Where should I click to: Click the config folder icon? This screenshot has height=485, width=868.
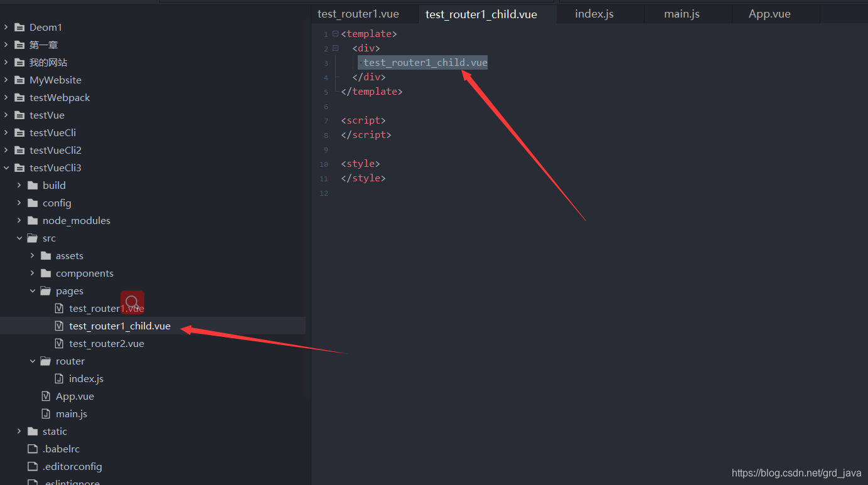point(33,203)
